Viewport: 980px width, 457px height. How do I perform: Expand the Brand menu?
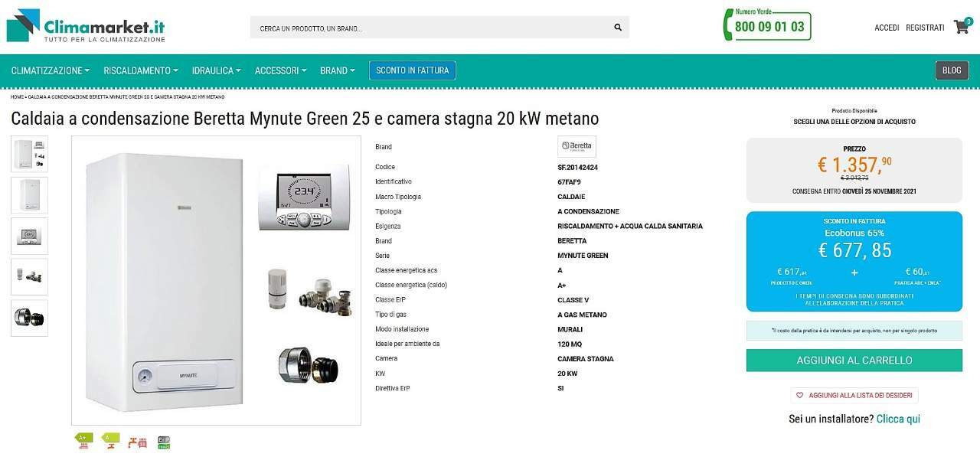click(x=337, y=70)
